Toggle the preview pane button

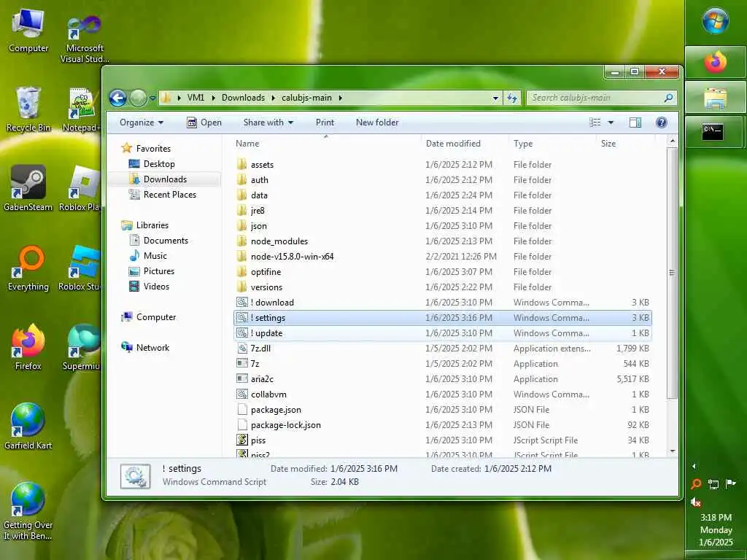click(x=635, y=122)
